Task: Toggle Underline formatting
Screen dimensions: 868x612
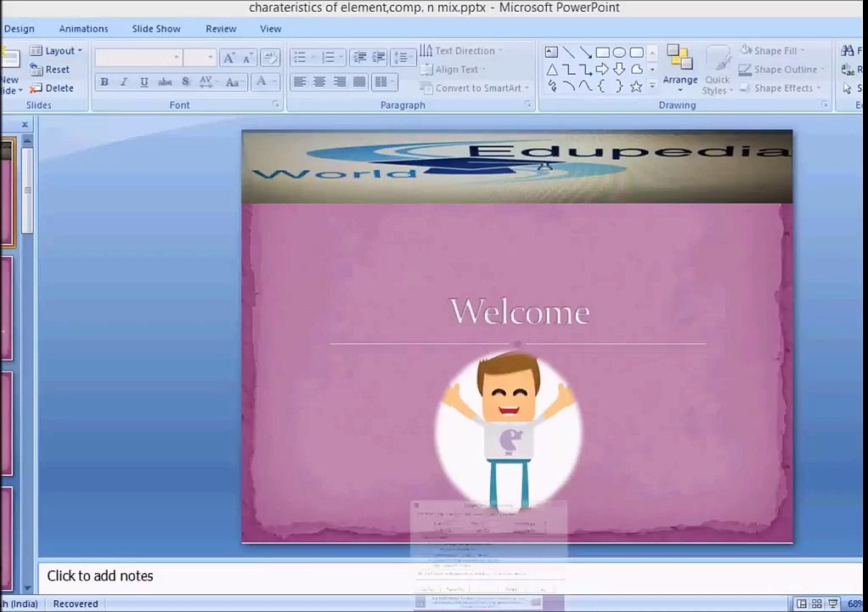Action: (x=144, y=82)
